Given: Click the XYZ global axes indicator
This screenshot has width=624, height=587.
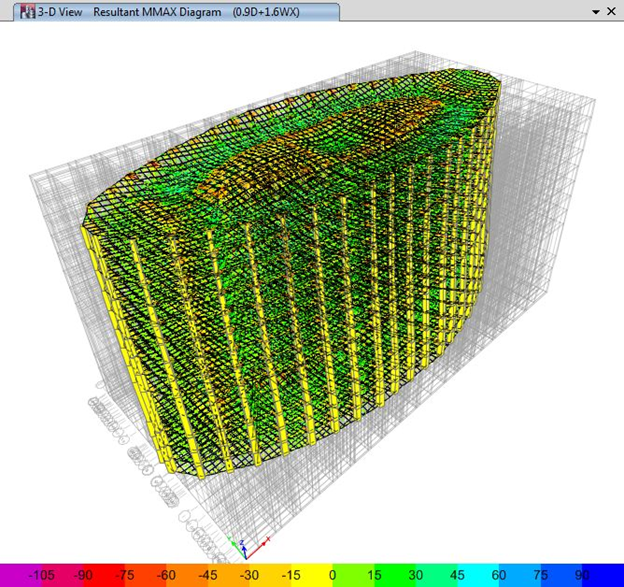Looking at the screenshot, I should tap(249, 547).
